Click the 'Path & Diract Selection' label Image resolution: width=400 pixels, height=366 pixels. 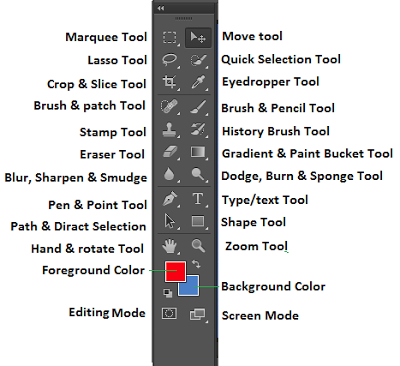pos(78,226)
